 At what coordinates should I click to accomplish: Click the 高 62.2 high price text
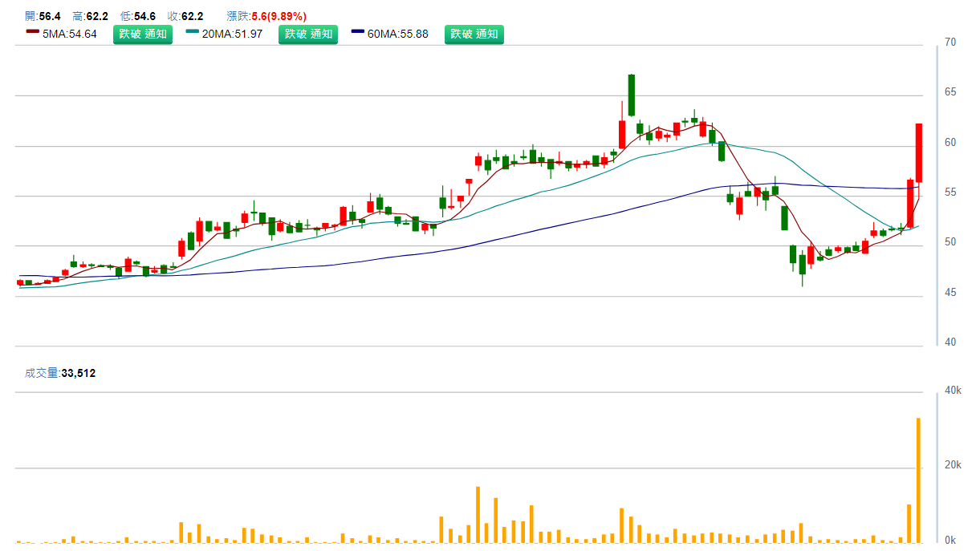click(x=90, y=16)
